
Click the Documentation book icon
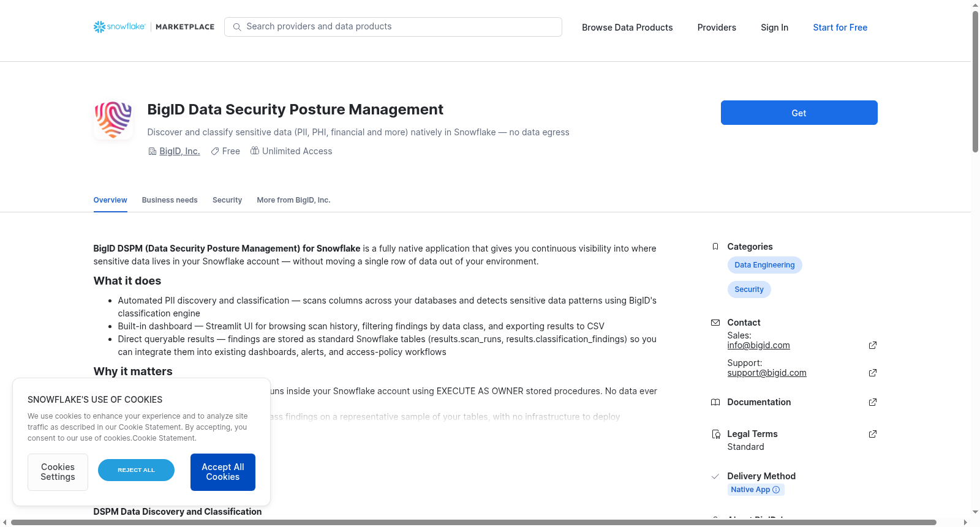[715, 402]
